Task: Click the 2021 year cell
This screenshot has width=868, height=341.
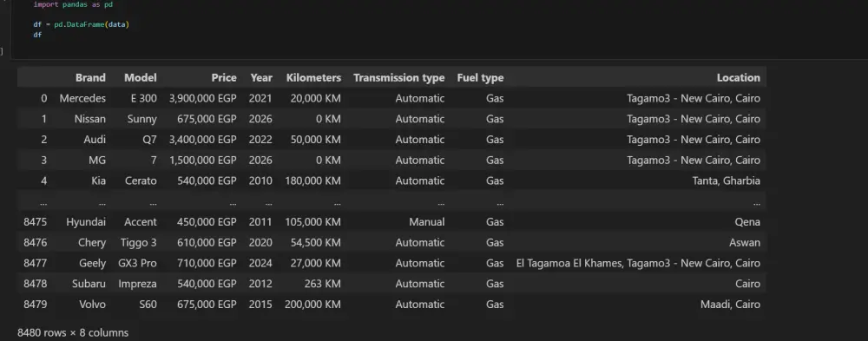Action: [260, 99]
